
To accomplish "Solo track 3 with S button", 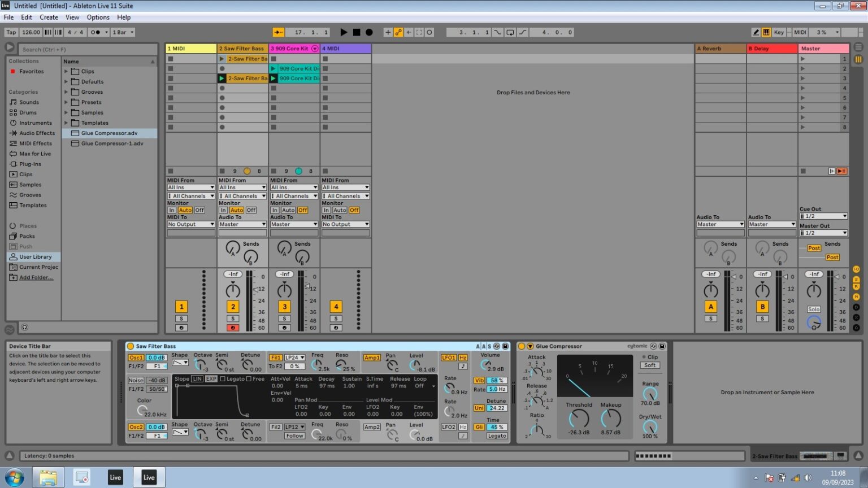I will (x=284, y=319).
